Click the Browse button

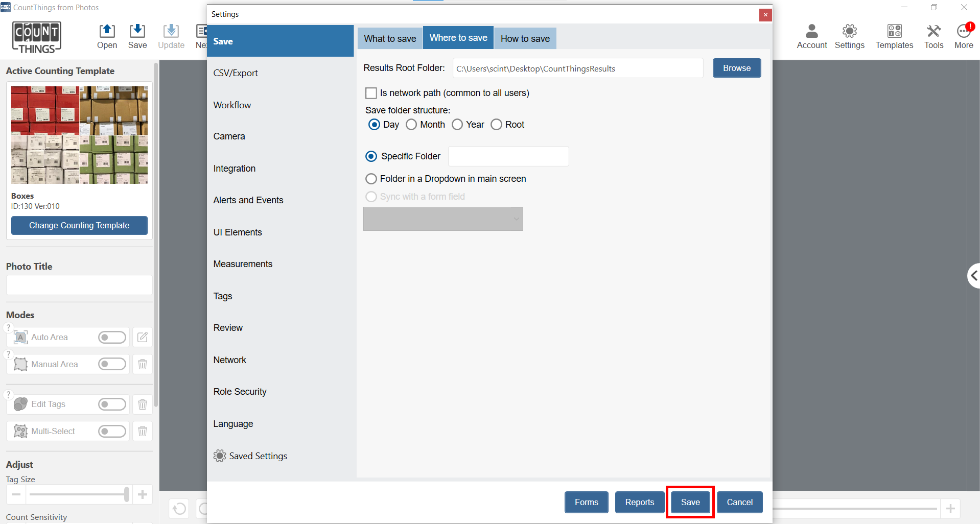click(x=736, y=68)
